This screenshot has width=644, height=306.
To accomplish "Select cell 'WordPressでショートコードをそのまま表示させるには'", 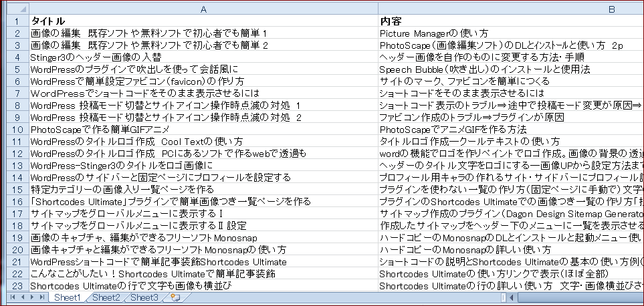I will (203, 93).
